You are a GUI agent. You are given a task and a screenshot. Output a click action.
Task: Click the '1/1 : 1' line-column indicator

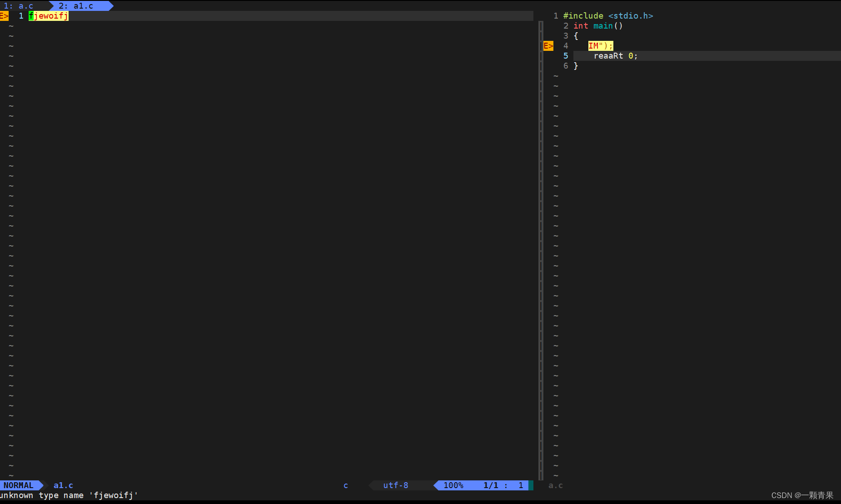pyautogui.click(x=503, y=485)
